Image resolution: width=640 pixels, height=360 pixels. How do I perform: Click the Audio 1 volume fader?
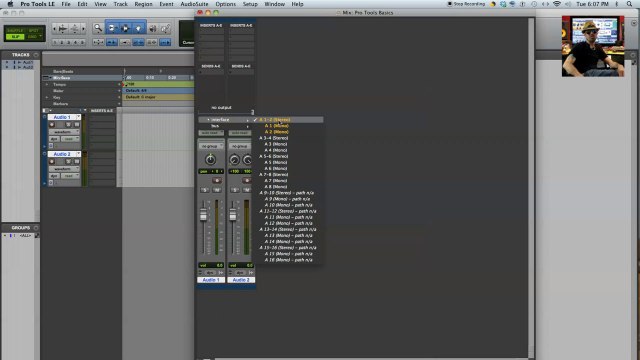click(203, 215)
